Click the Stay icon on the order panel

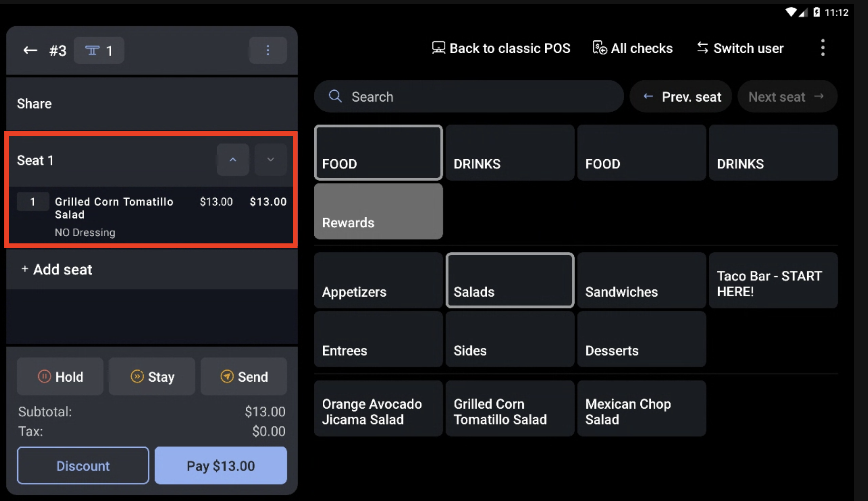138,376
